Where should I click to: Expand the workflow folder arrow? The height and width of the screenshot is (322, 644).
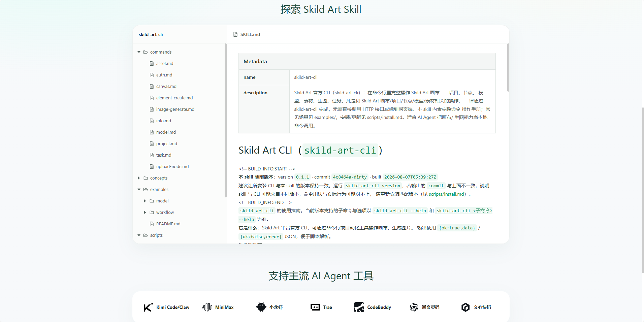pyautogui.click(x=145, y=213)
